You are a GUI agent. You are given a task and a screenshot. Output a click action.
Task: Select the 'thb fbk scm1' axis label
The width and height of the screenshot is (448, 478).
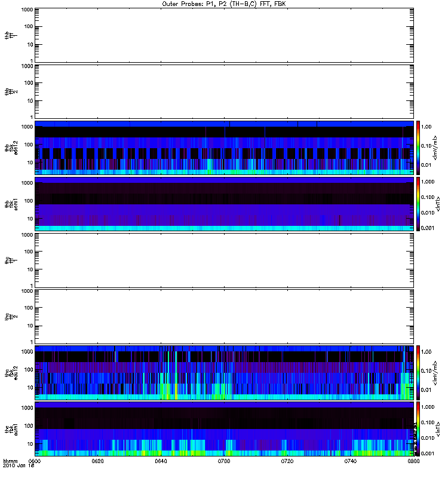coord(11,204)
